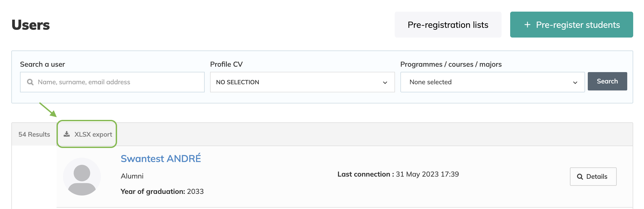
Task: Click the magnifier icon on Details button
Action: point(580,177)
